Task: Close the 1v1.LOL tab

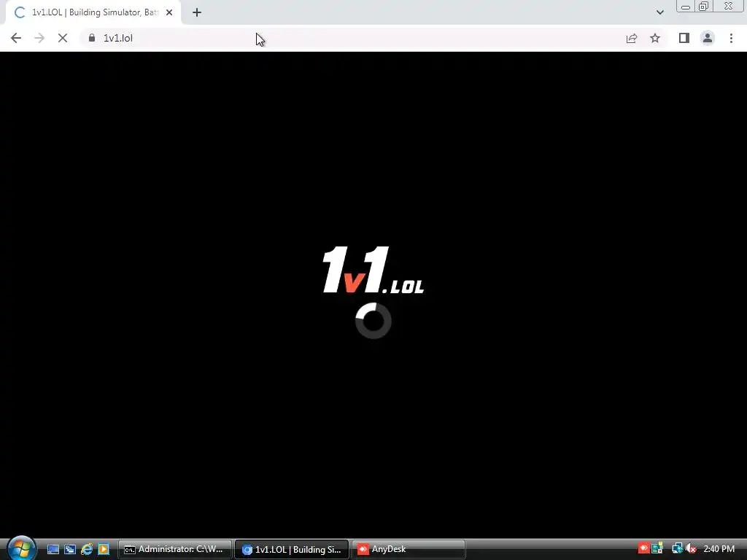Action: [x=169, y=12]
